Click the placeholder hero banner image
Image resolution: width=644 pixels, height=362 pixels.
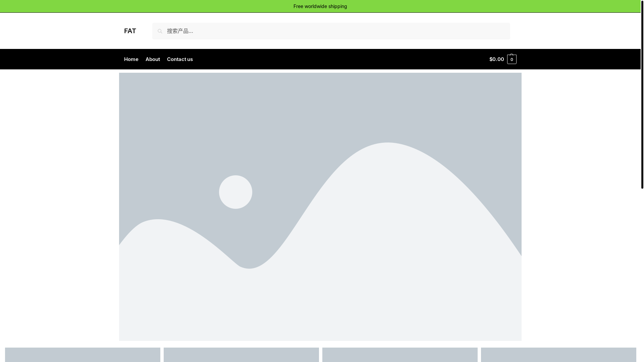point(320,207)
